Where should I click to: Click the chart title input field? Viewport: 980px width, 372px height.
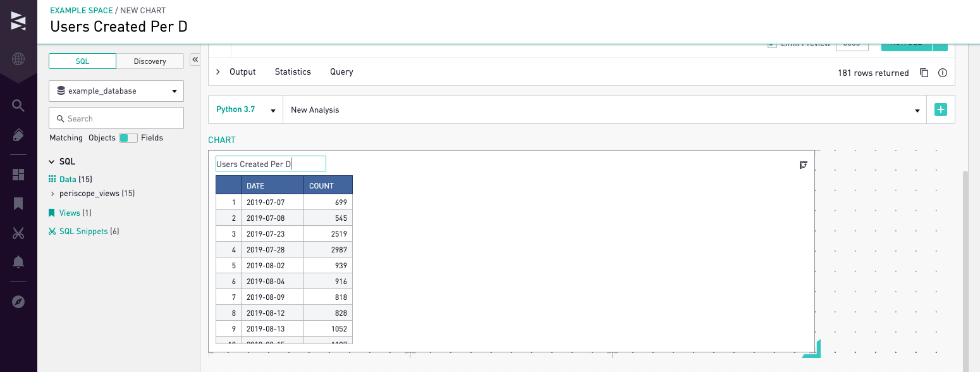coord(271,163)
